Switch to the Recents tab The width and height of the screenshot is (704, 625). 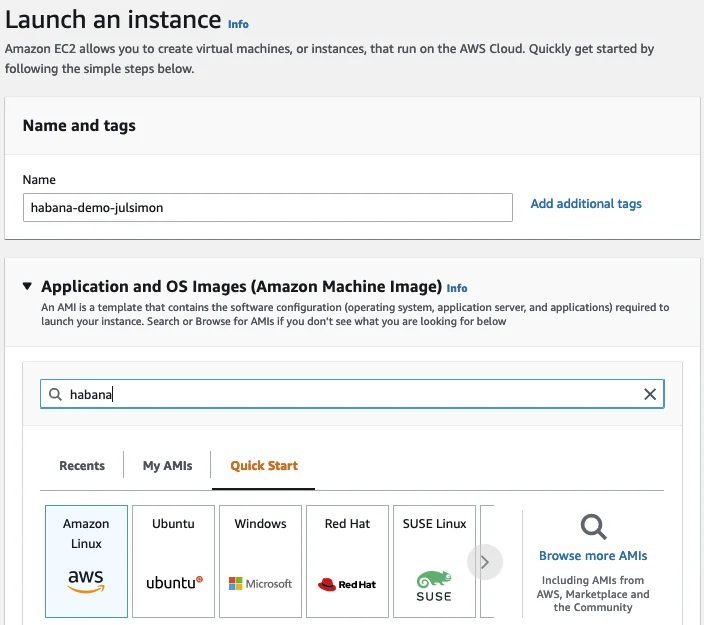coord(82,466)
